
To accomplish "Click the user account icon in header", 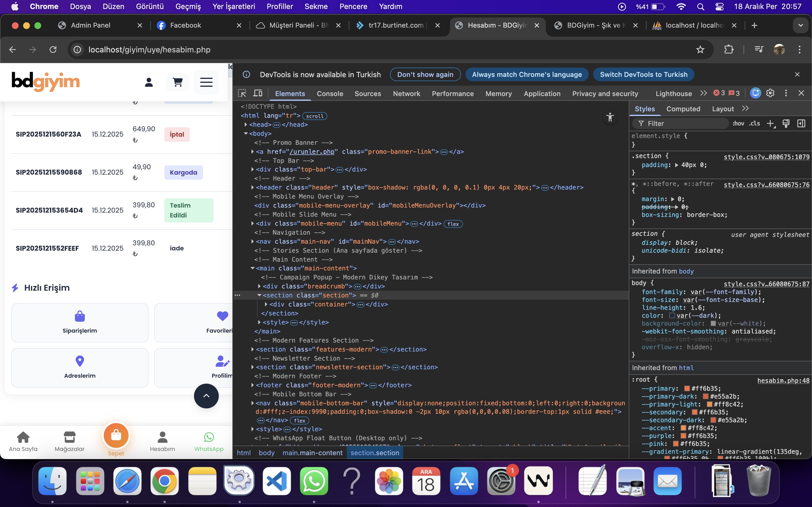I will [x=149, y=82].
